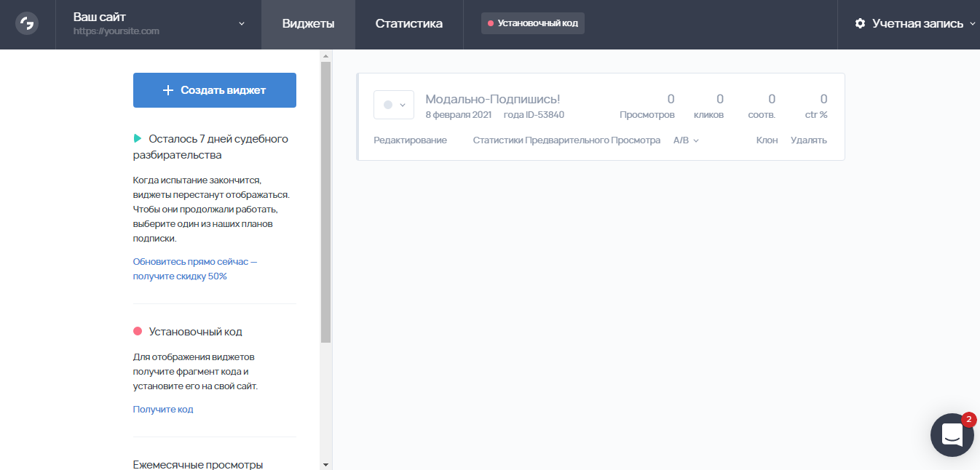Screen dimensions: 980x470
Task: Expand the Учетная запись dropdown arrow
Action: 972,24
